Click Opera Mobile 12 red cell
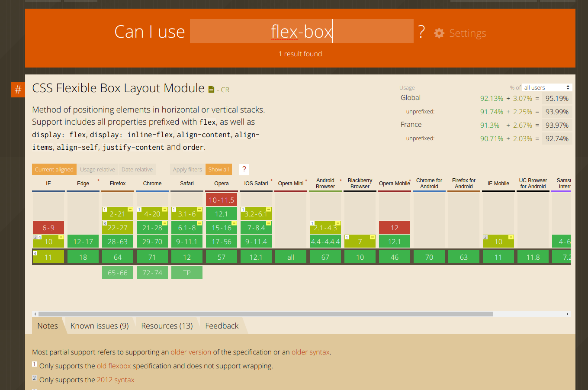This screenshot has width=588, height=390. click(395, 228)
